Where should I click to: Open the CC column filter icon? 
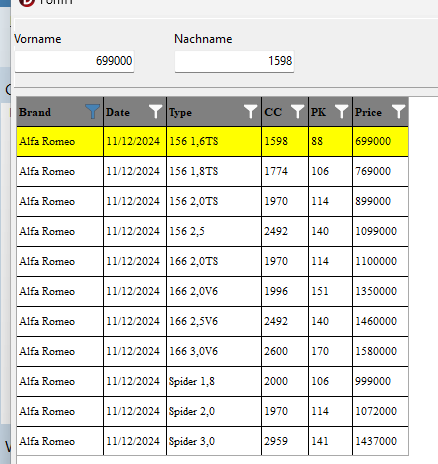click(x=297, y=111)
